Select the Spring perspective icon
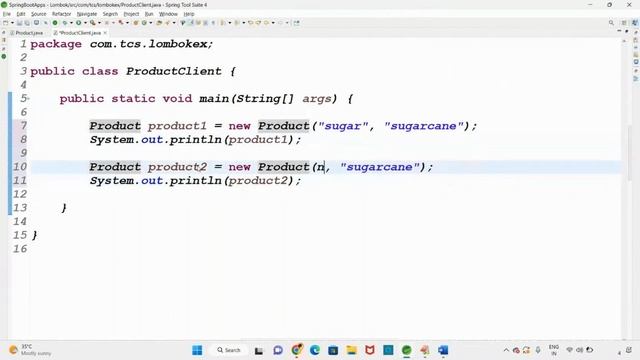Image resolution: width=640 pixels, height=360 pixels. click(635, 23)
